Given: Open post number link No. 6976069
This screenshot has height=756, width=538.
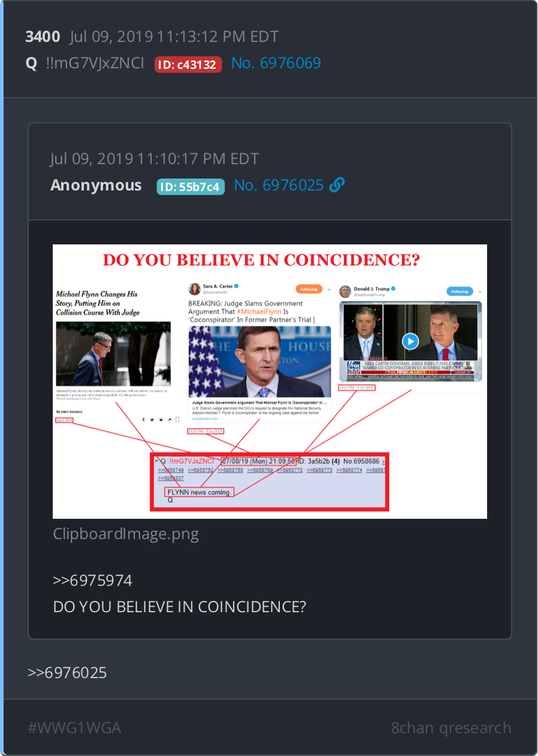Looking at the screenshot, I should 276,63.
